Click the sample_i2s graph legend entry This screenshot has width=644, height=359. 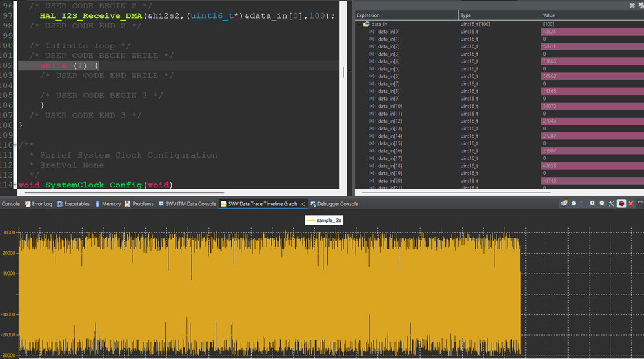point(325,220)
